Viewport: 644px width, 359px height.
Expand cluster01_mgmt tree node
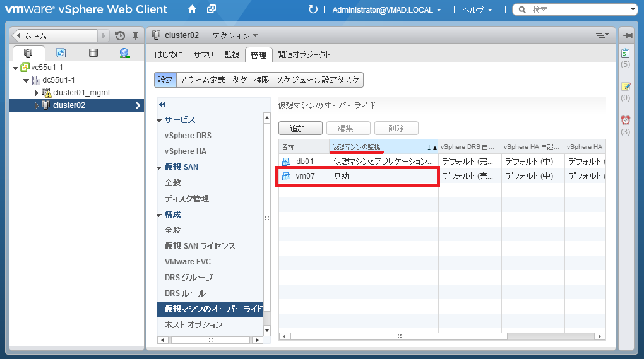[x=37, y=93]
